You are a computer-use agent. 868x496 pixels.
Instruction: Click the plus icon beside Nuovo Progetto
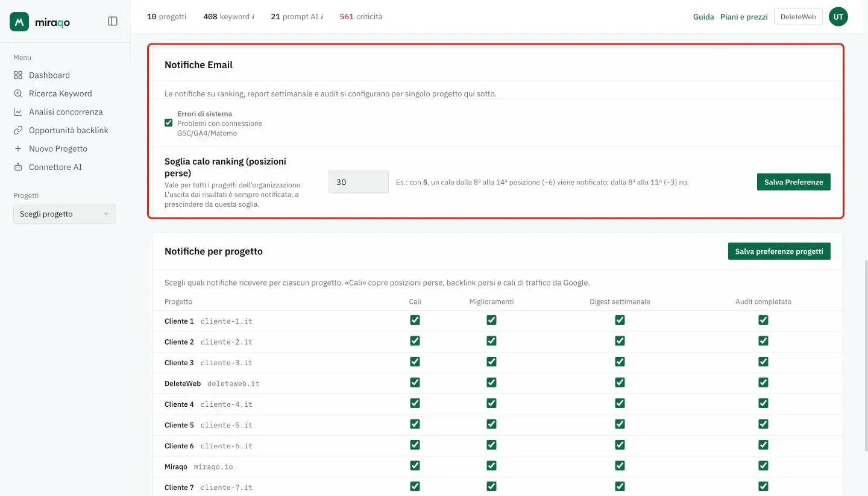point(18,149)
